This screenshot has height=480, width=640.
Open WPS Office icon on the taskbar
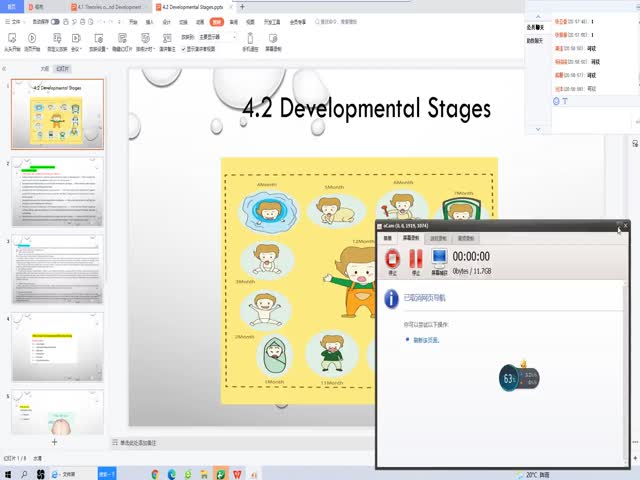[x=237, y=474]
